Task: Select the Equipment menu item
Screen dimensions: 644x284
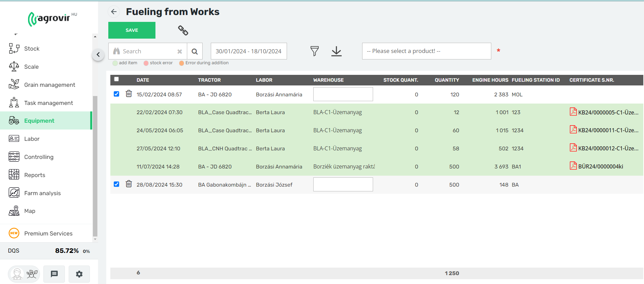Action: coord(46,121)
